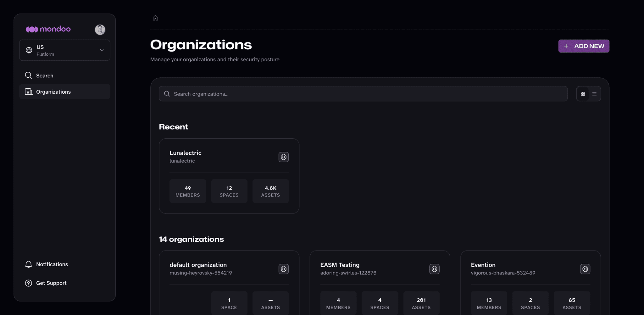Open settings for Evention organization
Viewport: 644px width, 315px height.
click(x=585, y=269)
